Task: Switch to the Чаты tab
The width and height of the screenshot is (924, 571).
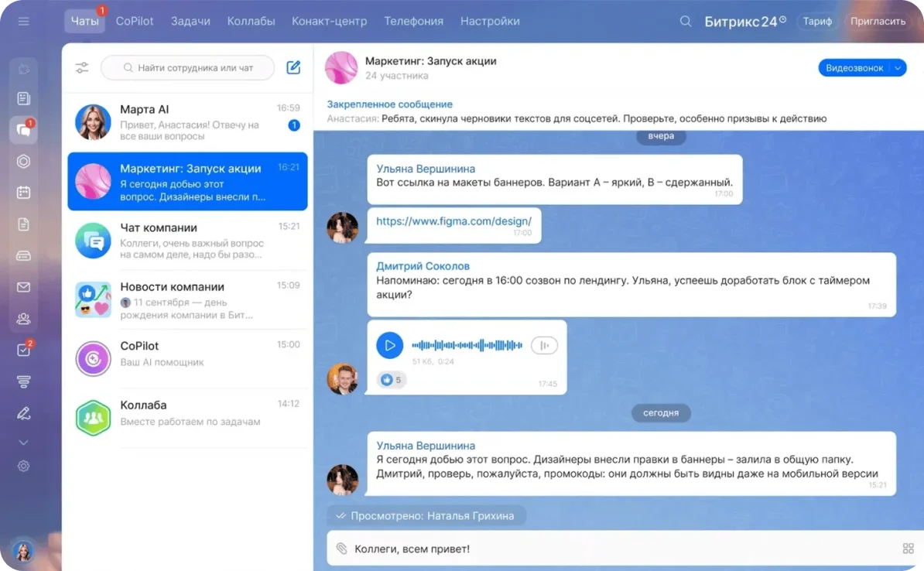Action: click(85, 21)
